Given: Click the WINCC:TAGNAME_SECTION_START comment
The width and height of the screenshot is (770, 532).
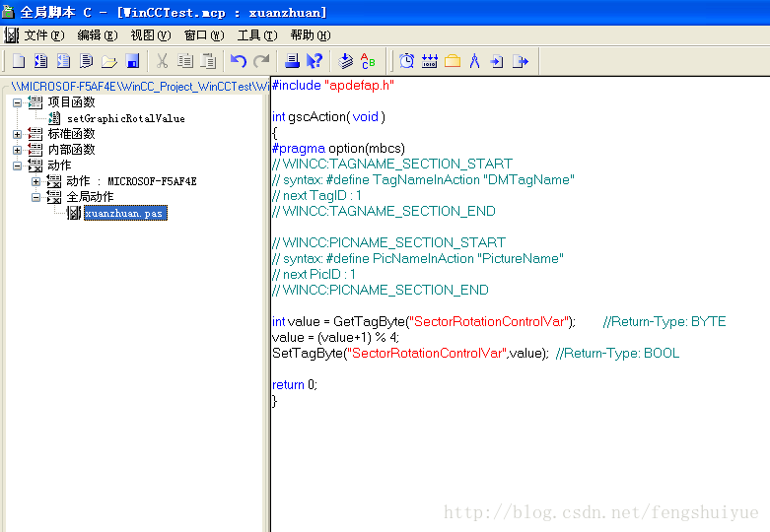Looking at the screenshot, I should 392,164.
